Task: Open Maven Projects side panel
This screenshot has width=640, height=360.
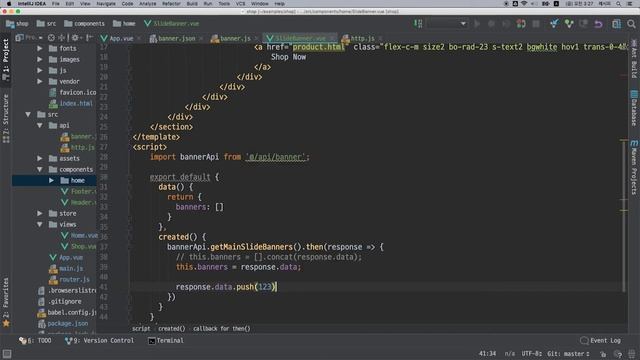Action: pos(634,167)
